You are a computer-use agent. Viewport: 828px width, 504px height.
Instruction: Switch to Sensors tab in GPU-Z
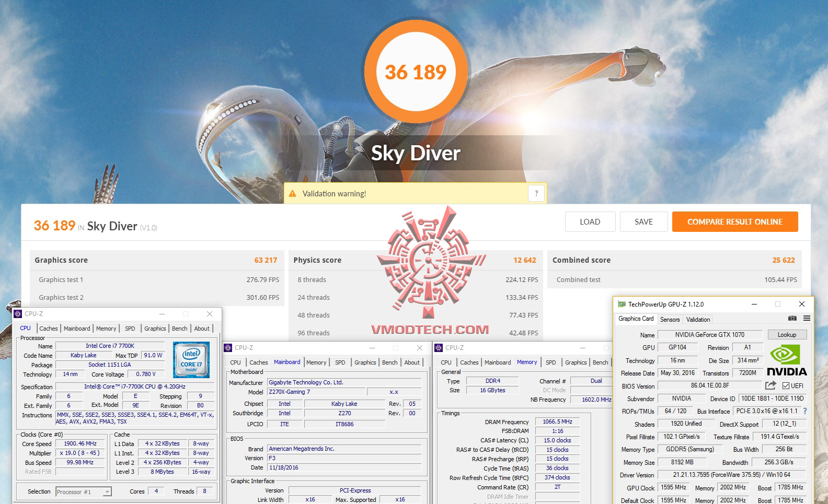(x=670, y=320)
